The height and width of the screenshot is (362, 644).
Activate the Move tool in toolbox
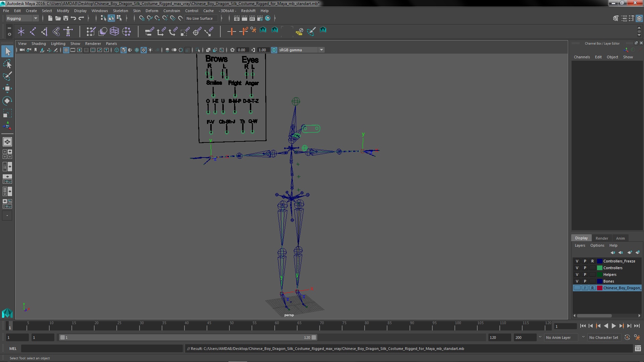coord(7,88)
